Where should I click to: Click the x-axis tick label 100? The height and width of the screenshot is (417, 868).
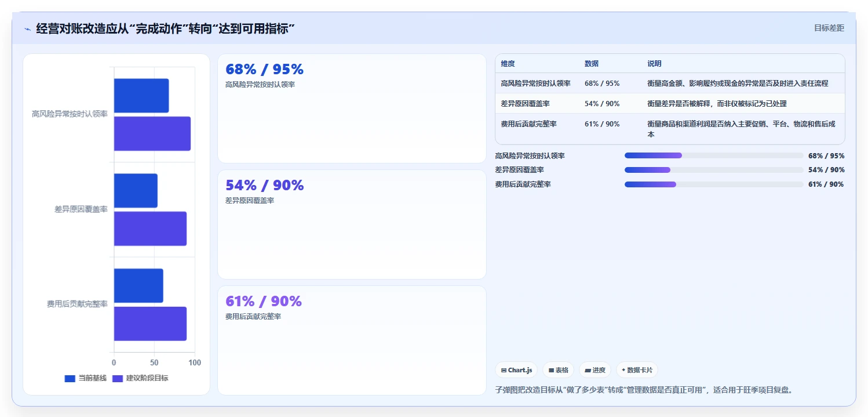point(195,363)
